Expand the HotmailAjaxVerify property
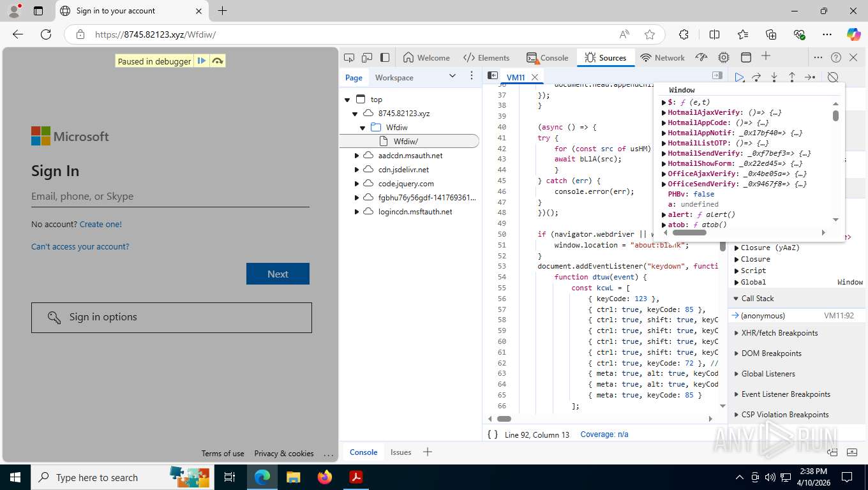The height and width of the screenshot is (490, 868). point(664,112)
